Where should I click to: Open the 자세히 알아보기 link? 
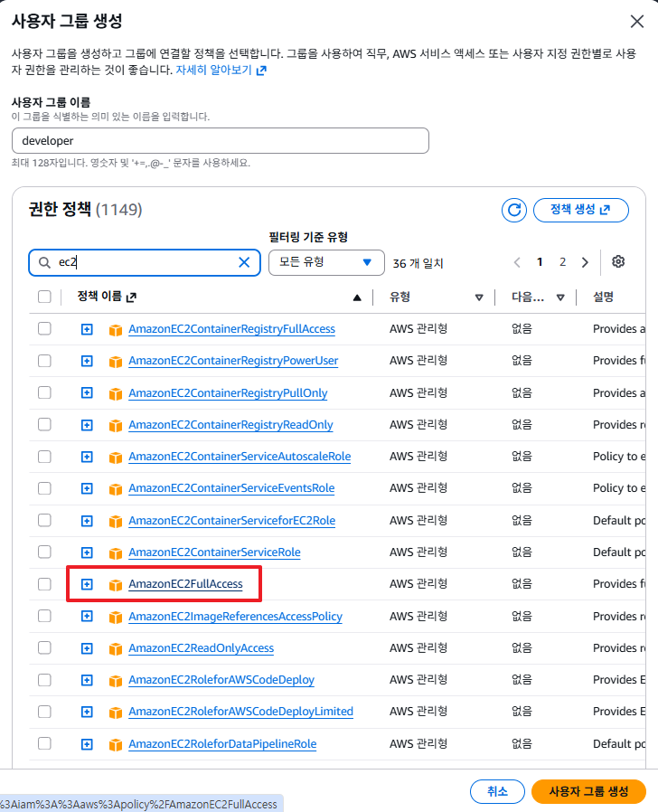click(221, 70)
